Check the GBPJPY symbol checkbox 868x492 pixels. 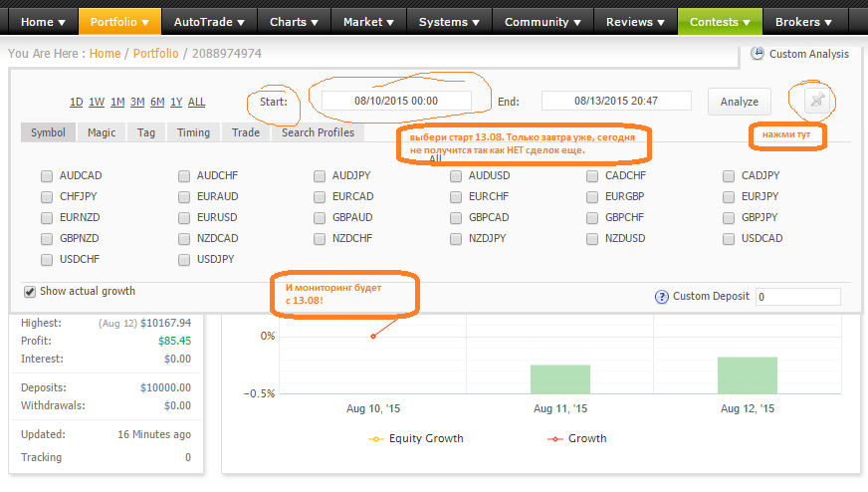coord(729,218)
